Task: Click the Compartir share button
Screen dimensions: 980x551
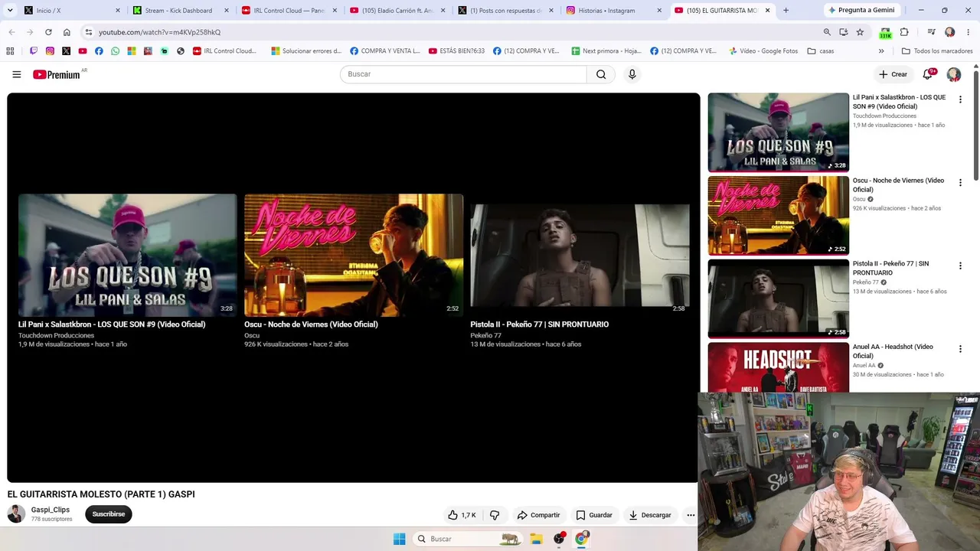Action: click(538, 515)
